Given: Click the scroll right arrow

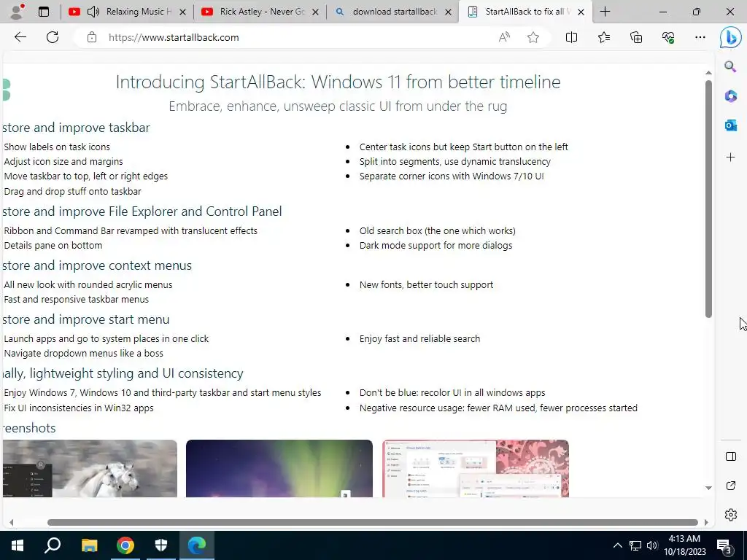Looking at the screenshot, I should pyautogui.click(x=706, y=522).
